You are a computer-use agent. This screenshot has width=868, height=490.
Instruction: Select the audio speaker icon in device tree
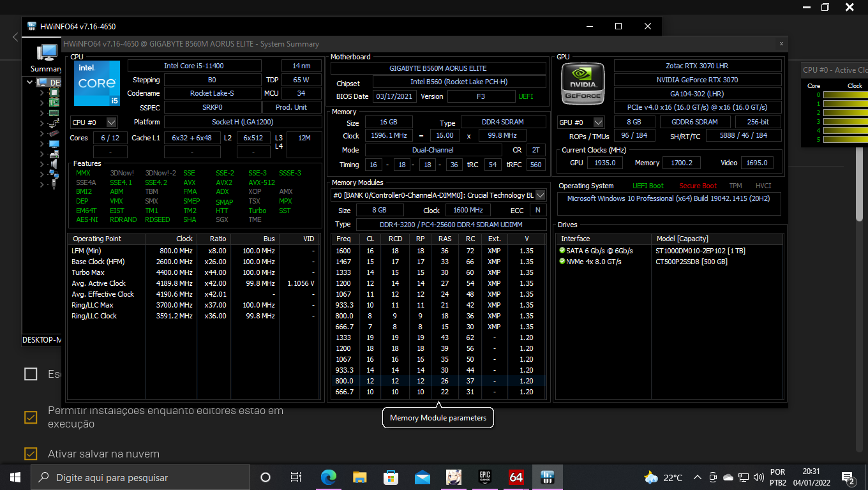click(x=55, y=164)
